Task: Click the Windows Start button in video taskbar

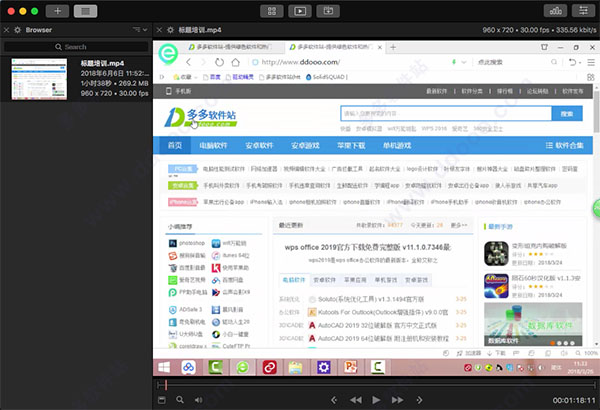Action: (164, 368)
